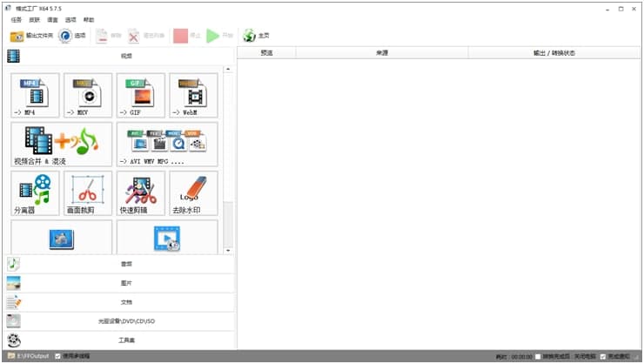Open the video downloader play-button tile

(x=167, y=238)
